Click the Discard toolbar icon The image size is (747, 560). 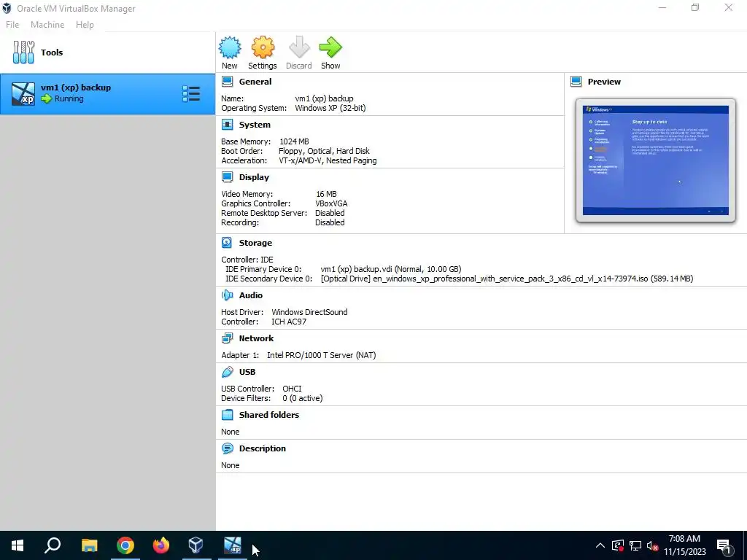(x=299, y=47)
